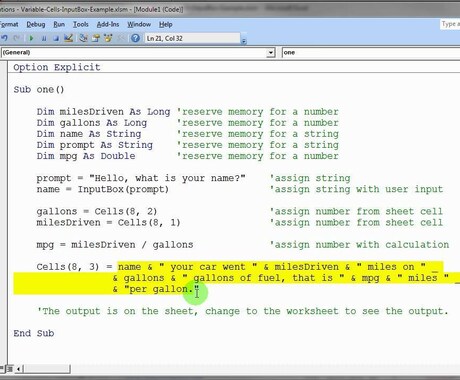Image resolution: width=460 pixels, height=380 pixels.
Task: Click the 'Hello, what is your name?' string
Action: coord(167,178)
